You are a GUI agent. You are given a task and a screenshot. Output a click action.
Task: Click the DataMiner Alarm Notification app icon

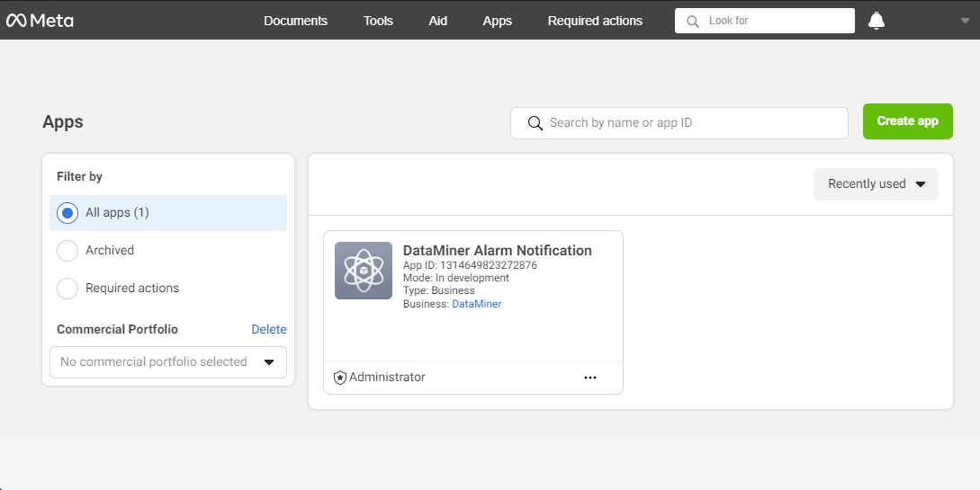pos(364,271)
